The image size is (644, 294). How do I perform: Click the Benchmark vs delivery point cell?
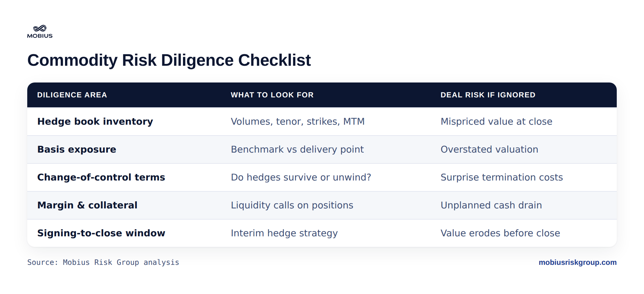click(297, 149)
